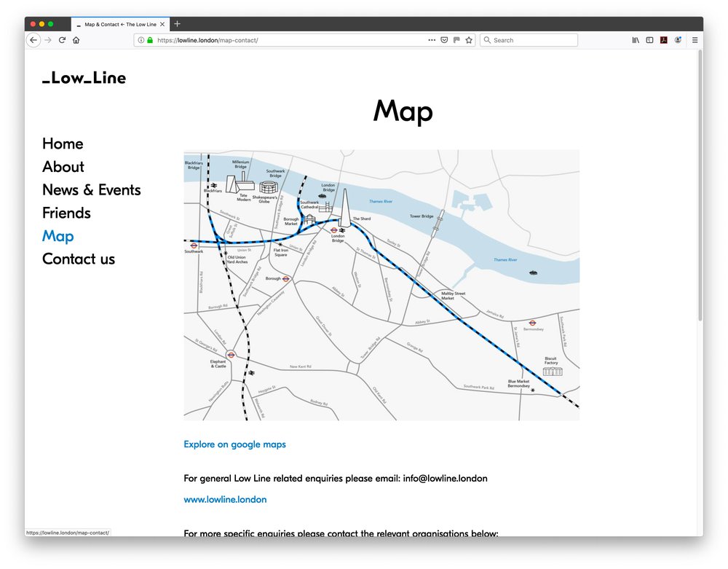Viewport: 728px width, 569px height.
Task: Open the About page
Action: click(x=63, y=167)
